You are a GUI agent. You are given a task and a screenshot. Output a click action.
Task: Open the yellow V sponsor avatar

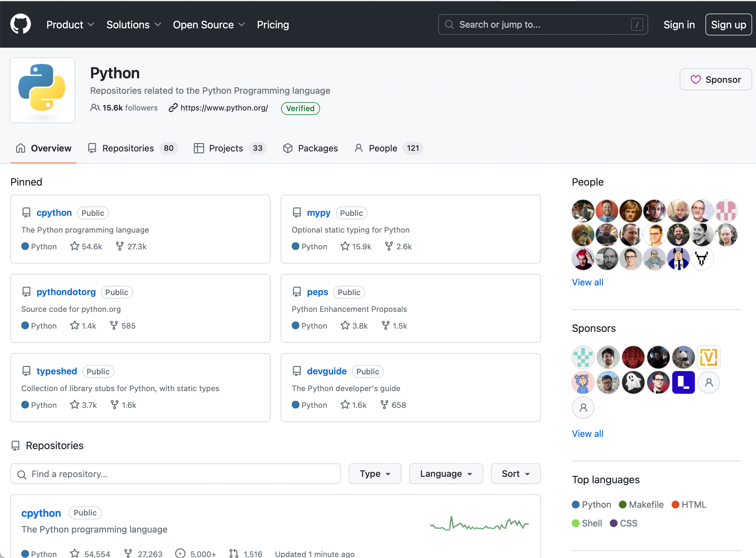tap(708, 357)
